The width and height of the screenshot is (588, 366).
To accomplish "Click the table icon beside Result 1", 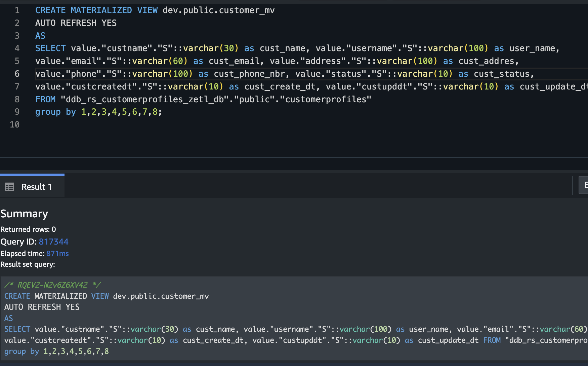I will pyautogui.click(x=9, y=187).
